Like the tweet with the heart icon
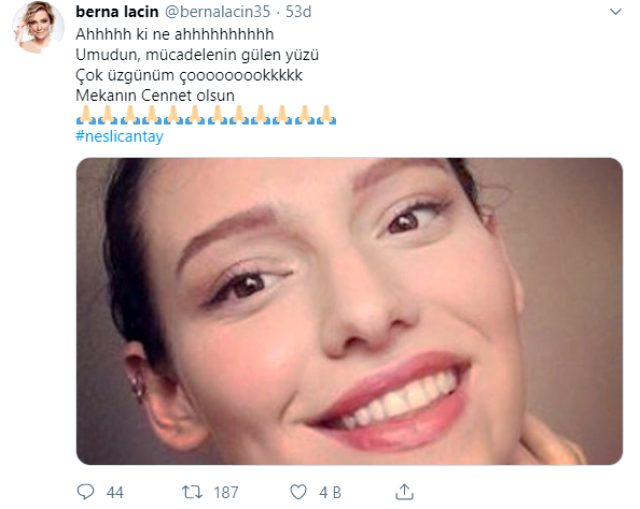The width and height of the screenshot is (640, 509). tap(298, 492)
